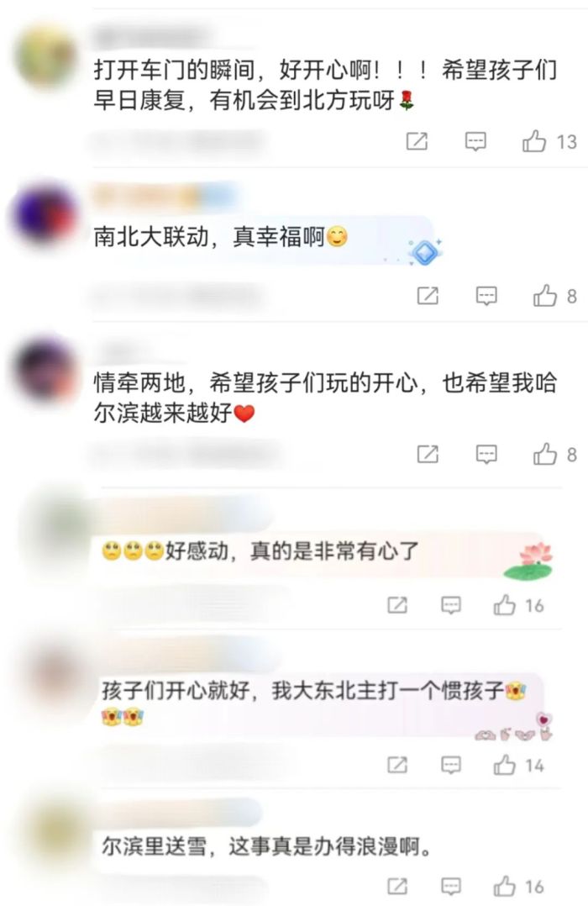Share the 打开车门的瞬间 comment
Viewport: 588px width, 906px height.
pyautogui.click(x=417, y=141)
